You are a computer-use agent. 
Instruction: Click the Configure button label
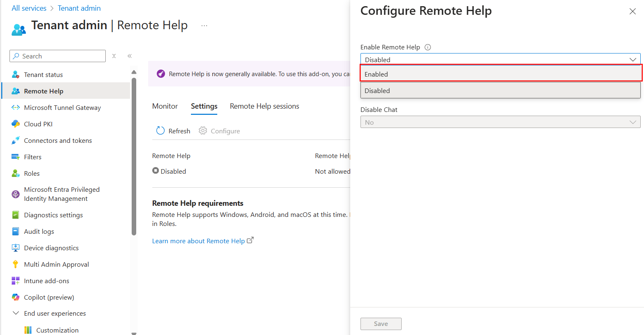(226, 131)
